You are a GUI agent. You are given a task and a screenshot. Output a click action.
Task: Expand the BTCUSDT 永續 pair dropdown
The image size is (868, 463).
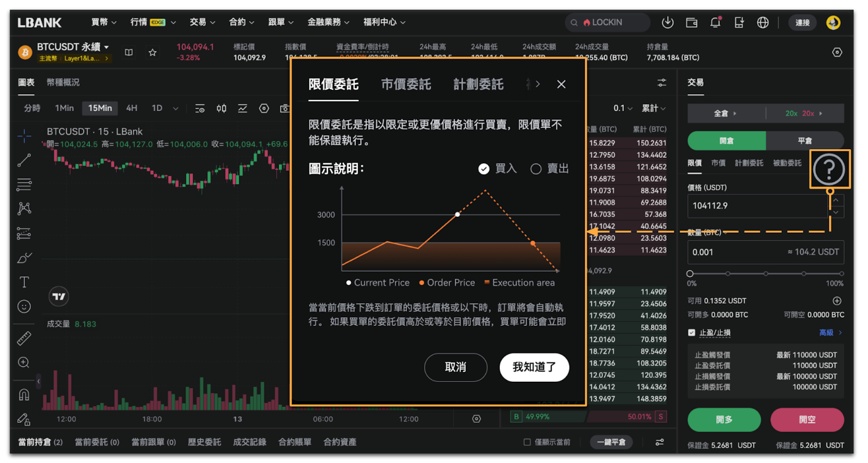(106, 47)
